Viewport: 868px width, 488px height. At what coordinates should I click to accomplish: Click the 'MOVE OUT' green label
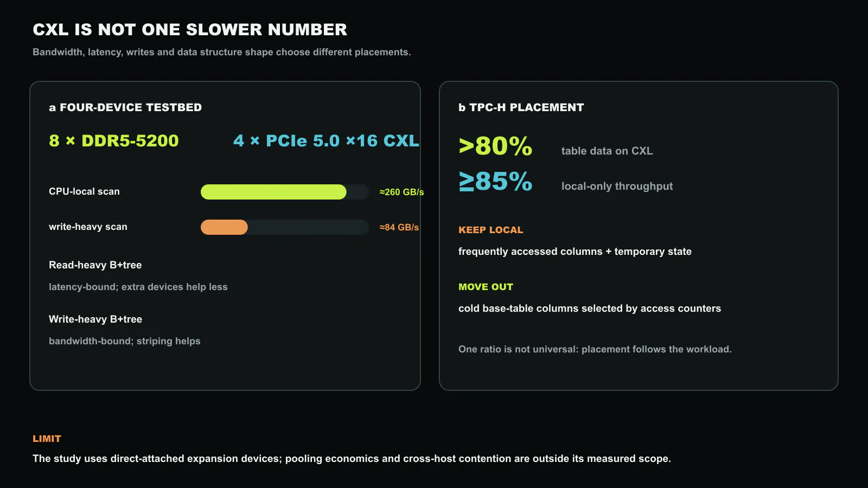486,287
